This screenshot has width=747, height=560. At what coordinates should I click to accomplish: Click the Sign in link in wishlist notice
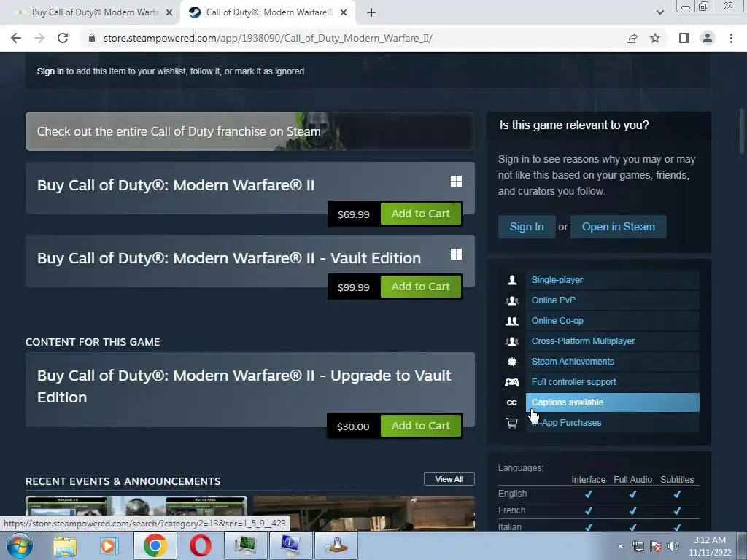click(x=50, y=71)
